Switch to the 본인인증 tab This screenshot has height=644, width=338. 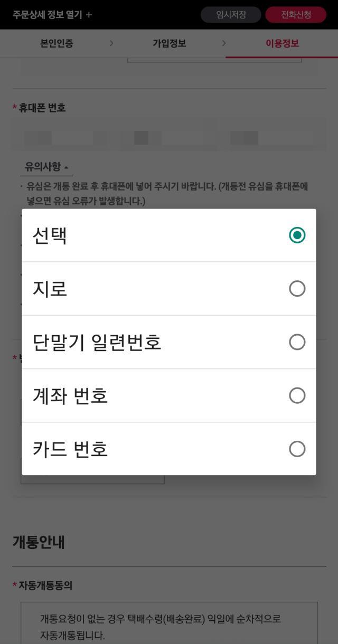tap(56, 44)
